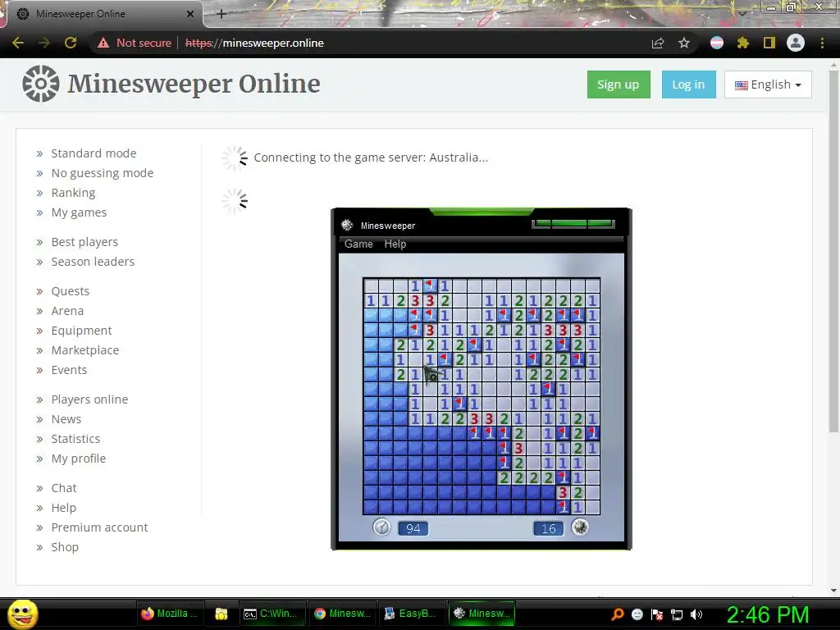
Task: Go back with the browser back arrow
Action: point(18,43)
